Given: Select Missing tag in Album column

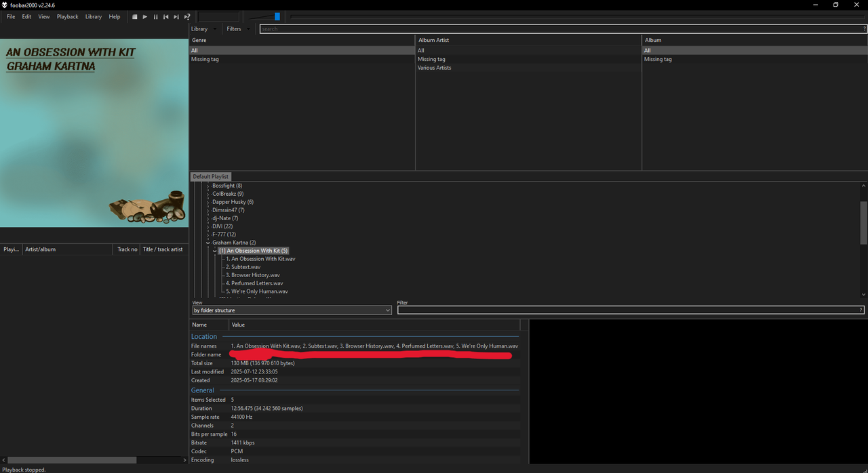Looking at the screenshot, I should coord(755,59).
